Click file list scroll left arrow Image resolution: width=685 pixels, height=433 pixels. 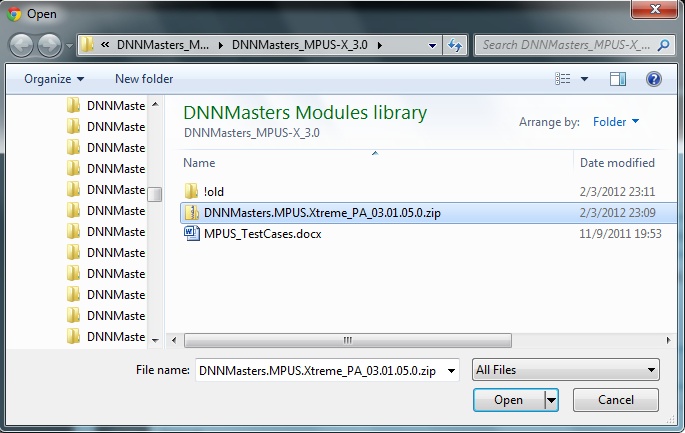(174, 340)
